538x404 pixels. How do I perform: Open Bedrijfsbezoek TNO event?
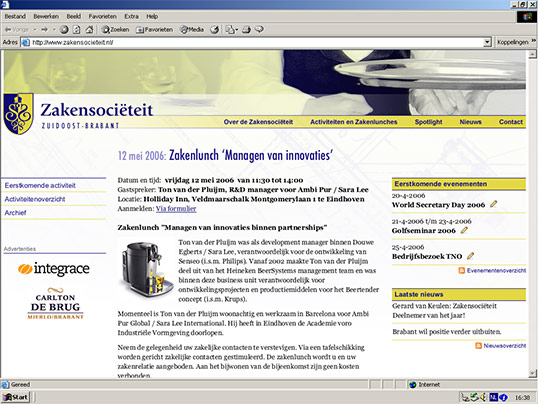click(x=427, y=256)
